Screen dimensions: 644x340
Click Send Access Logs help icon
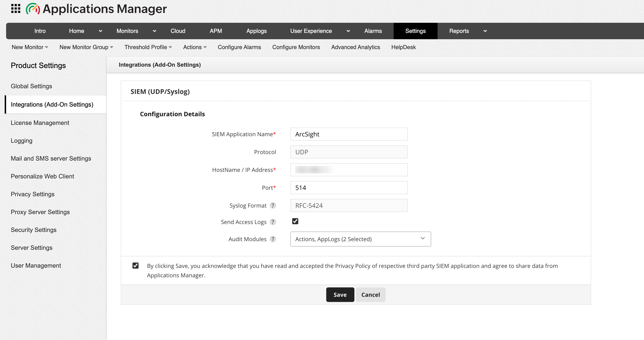[273, 222]
